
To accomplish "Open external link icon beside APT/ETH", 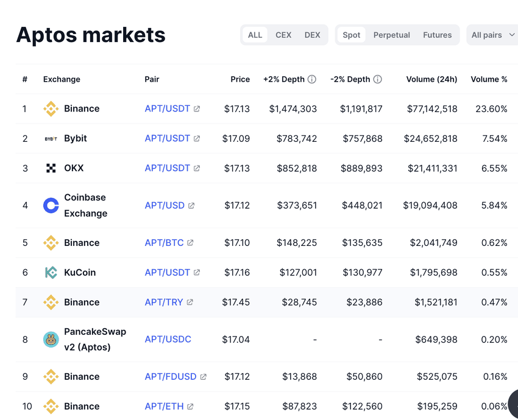I will tap(190, 407).
